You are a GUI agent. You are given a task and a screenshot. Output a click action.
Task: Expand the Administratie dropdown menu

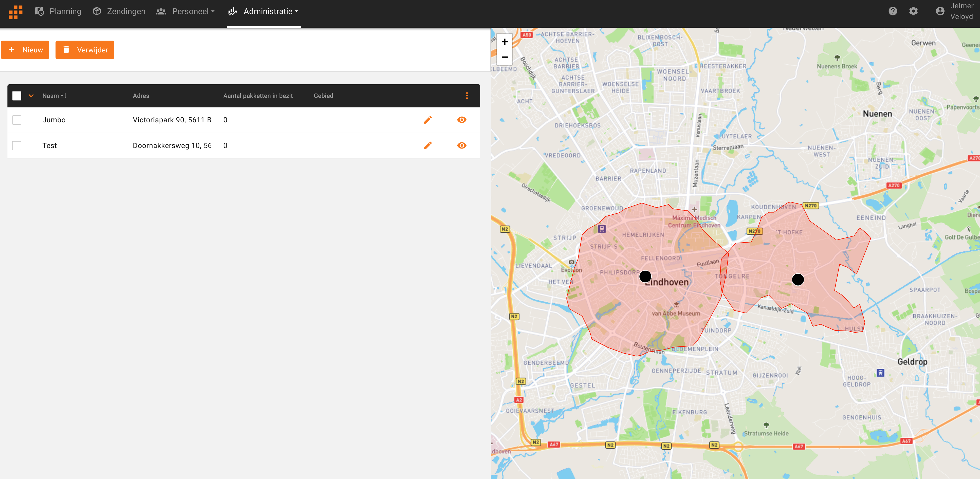264,11
